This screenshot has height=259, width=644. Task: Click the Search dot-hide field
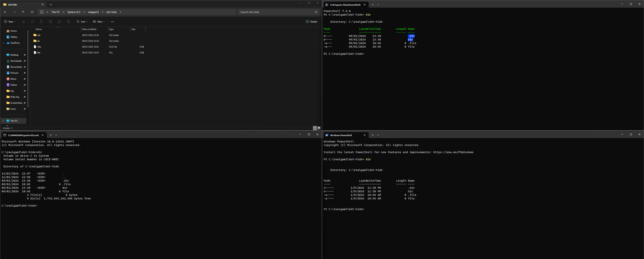279,12
